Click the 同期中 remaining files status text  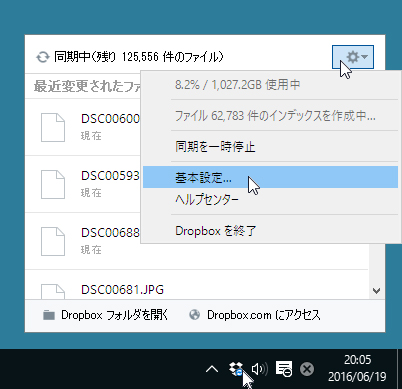tap(139, 57)
